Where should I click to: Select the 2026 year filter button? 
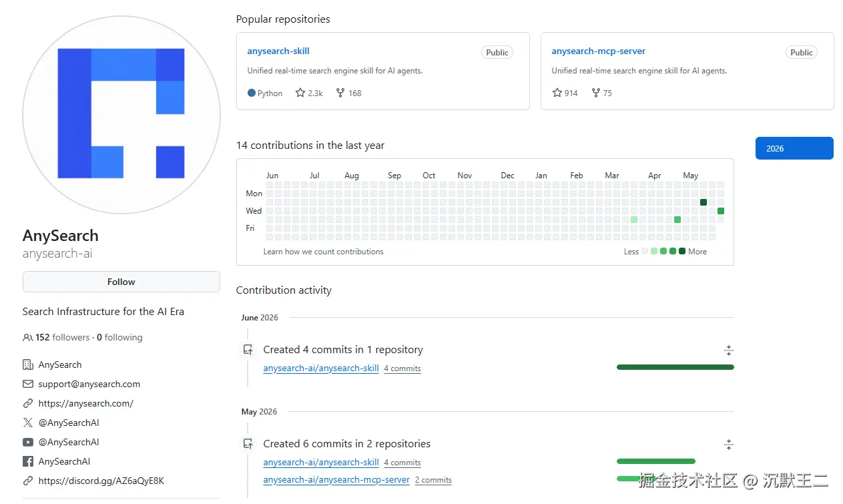tap(794, 148)
